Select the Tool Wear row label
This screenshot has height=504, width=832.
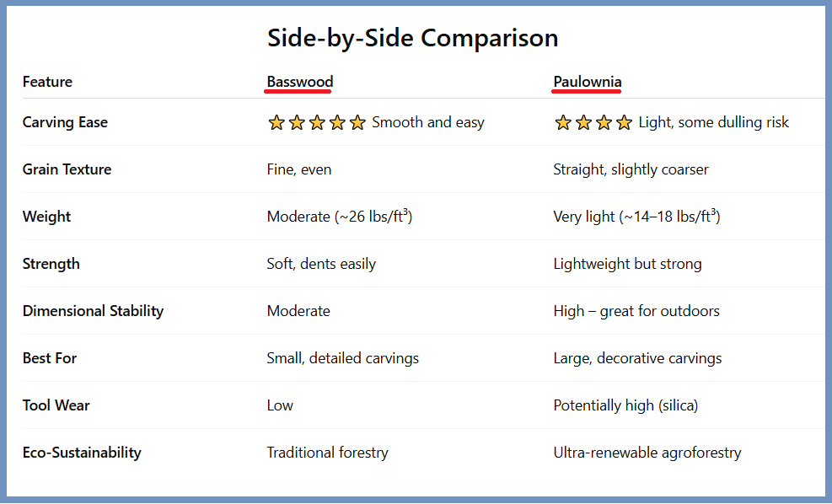point(56,405)
